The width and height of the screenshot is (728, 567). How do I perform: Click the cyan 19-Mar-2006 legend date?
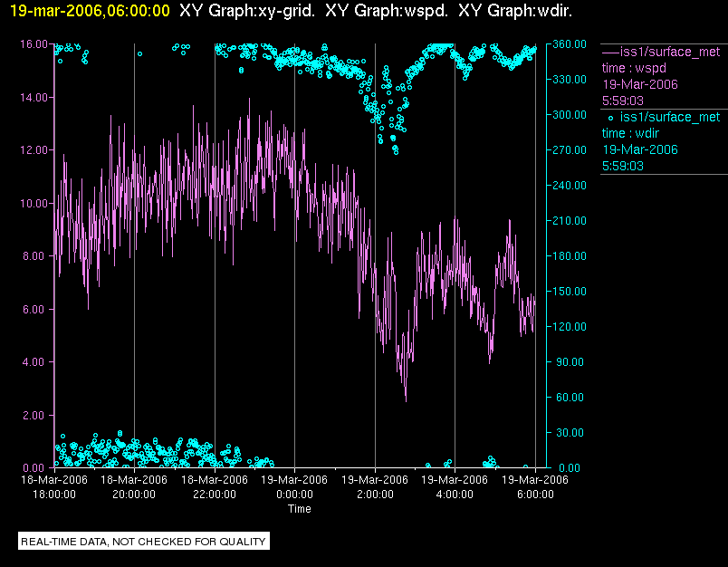point(640,149)
